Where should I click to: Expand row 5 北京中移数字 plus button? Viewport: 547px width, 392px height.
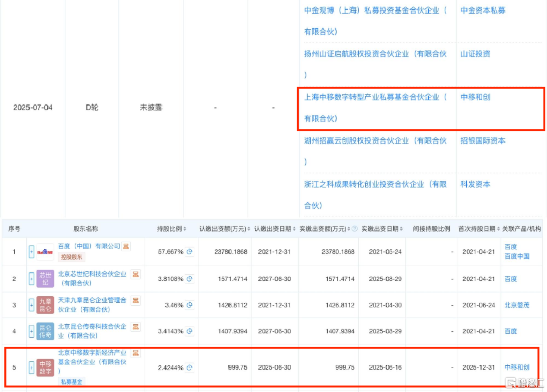point(32,368)
